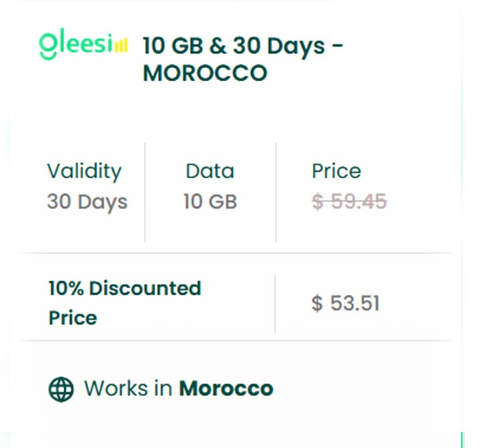Click the gleesim brand logo

[83, 46]
